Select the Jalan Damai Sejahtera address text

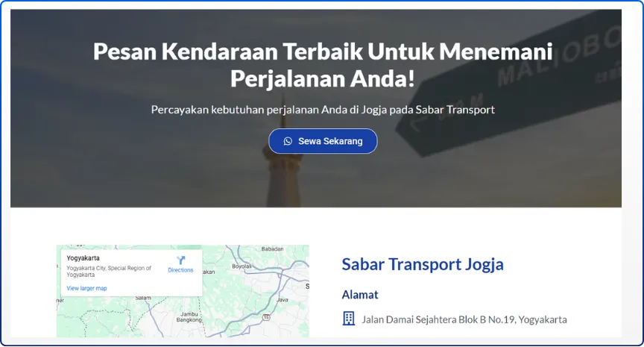click(464, 319)
